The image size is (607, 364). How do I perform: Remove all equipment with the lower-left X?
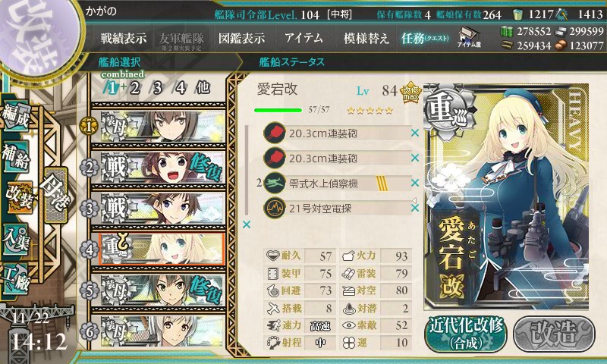[x=246, y=224]
